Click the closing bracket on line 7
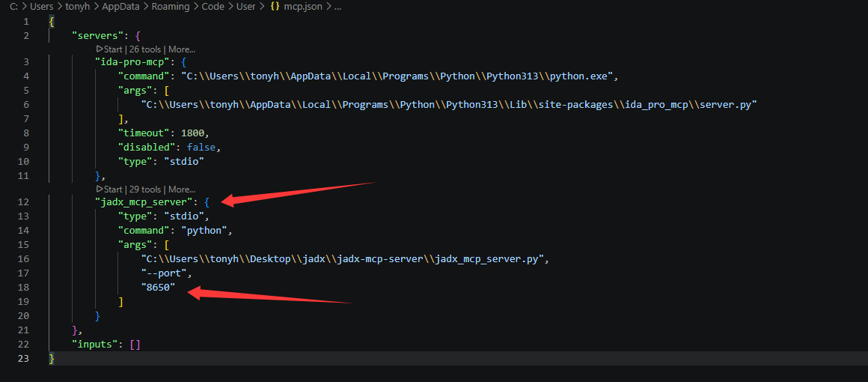868x382 pixels. 120,118
